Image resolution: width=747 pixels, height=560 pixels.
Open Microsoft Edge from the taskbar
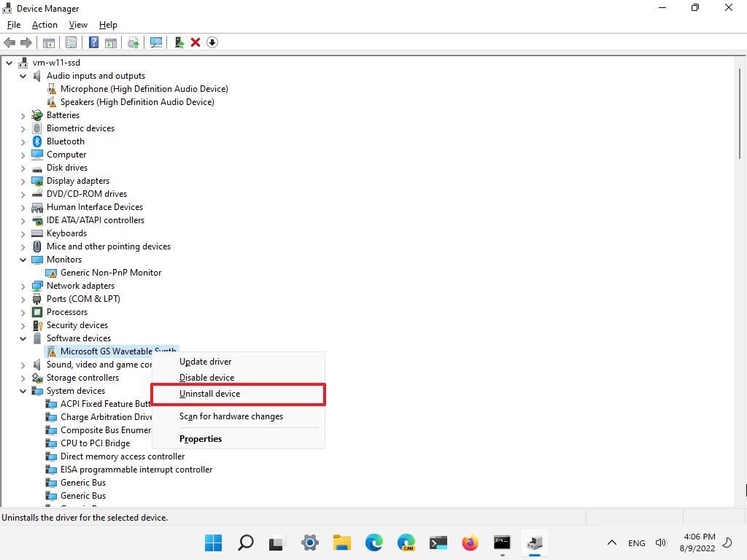click(374, 542)
